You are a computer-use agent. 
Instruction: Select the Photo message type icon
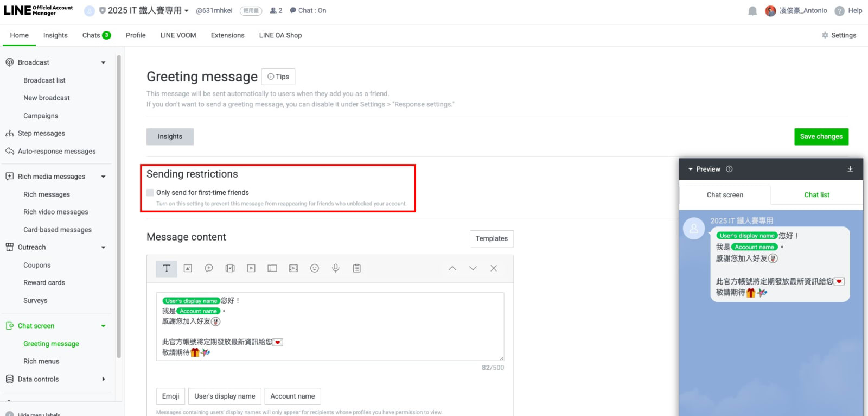coord(188,268)
